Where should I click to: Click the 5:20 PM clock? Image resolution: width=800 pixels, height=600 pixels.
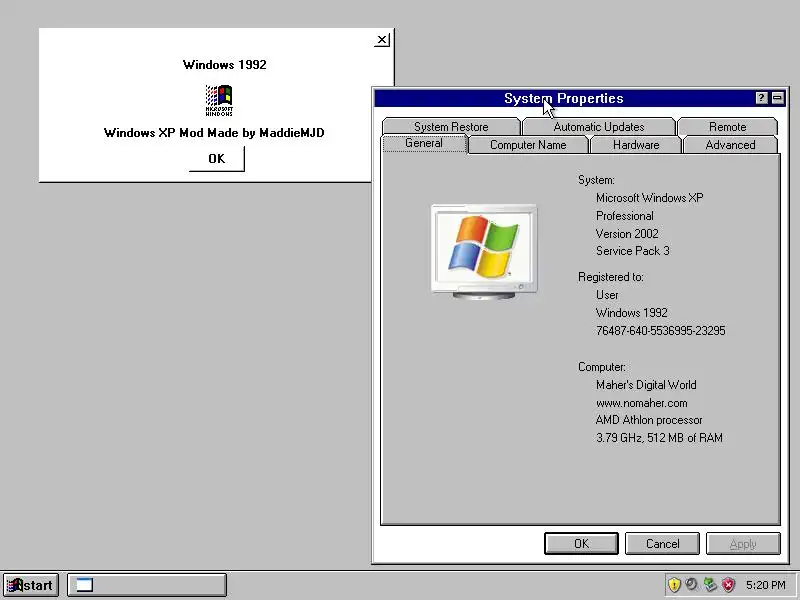765,585
